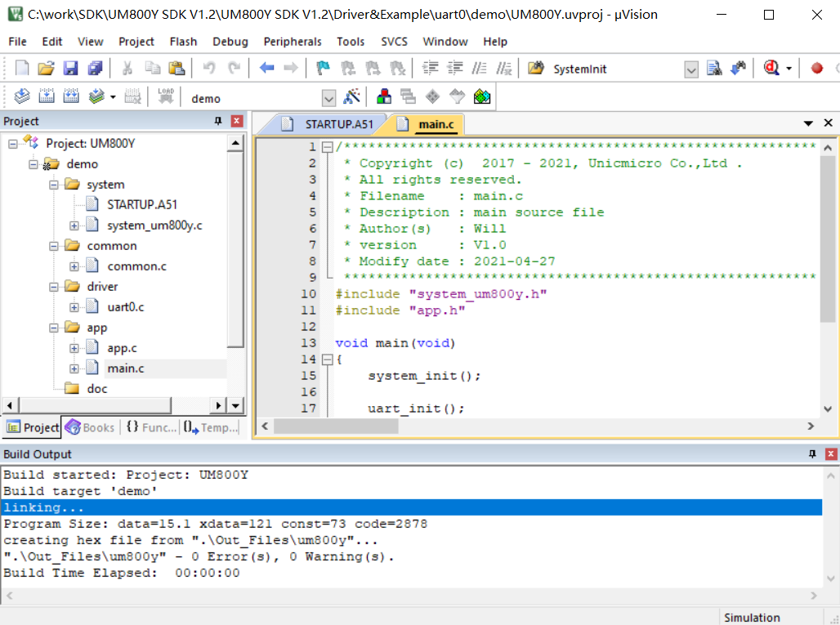840x625 pixels.
Task: Click the editor horizontal scrollbar thumb
Action: 336,426
